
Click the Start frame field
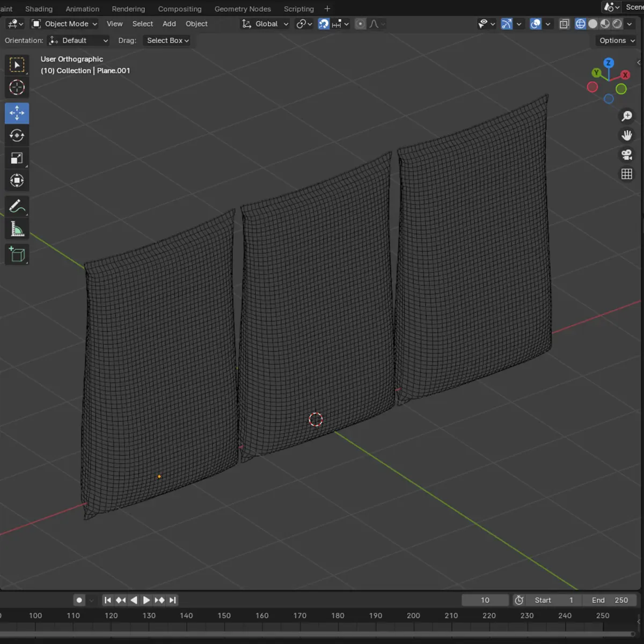coord(554,600)
